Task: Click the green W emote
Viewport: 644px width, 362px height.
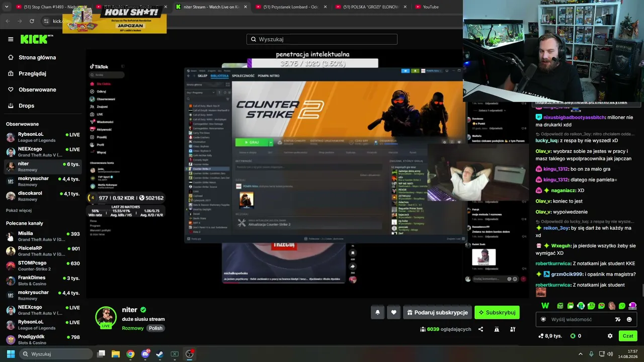Action: click(x=545, y=306)
